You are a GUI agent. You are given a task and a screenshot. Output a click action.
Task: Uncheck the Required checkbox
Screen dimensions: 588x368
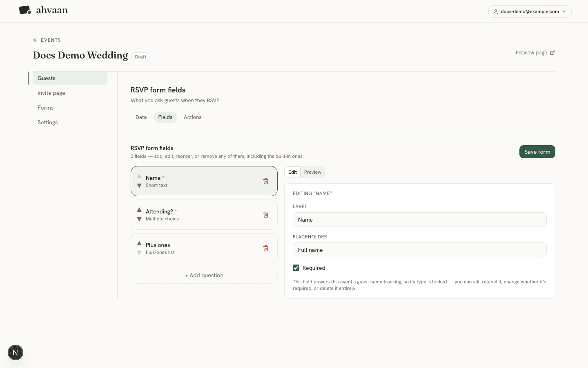click(296, 268)
